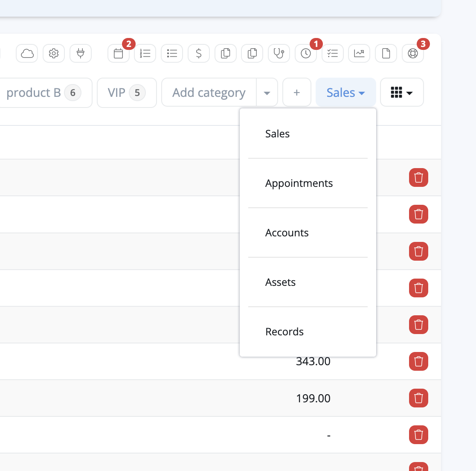Screen dimensions: 476x471
Task: Open the grid view dropdown
Action: point(402,93)
